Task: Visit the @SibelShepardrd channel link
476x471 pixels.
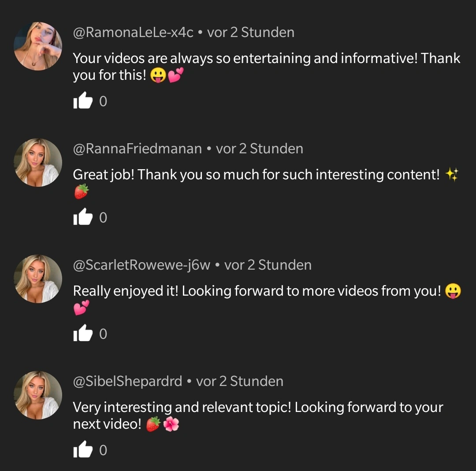Action: tap(127, 381)
